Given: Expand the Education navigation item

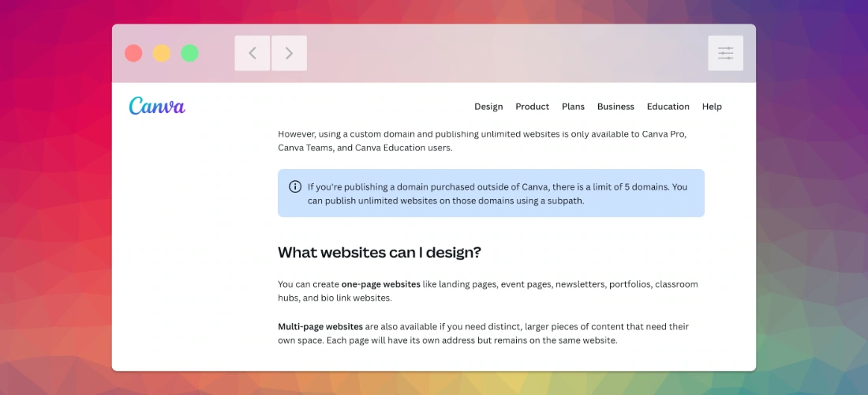Looking at the screenshot, I should click(x=668, y=107).
